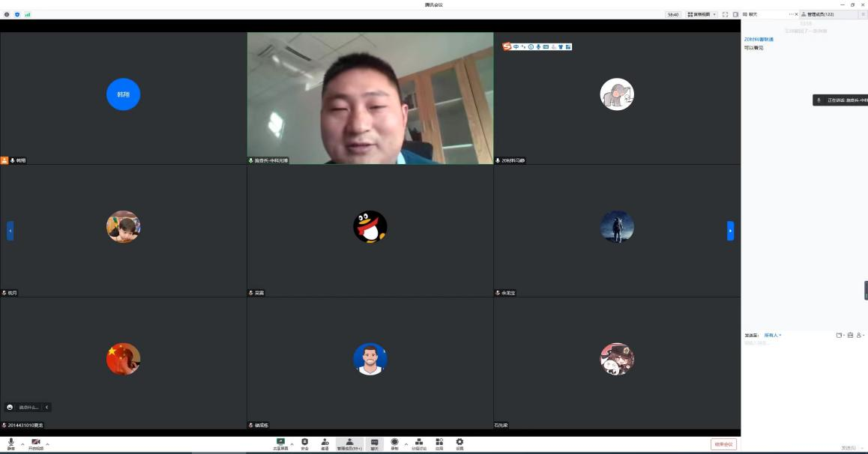Open Breakout Rooms icon

coord(419,443)
